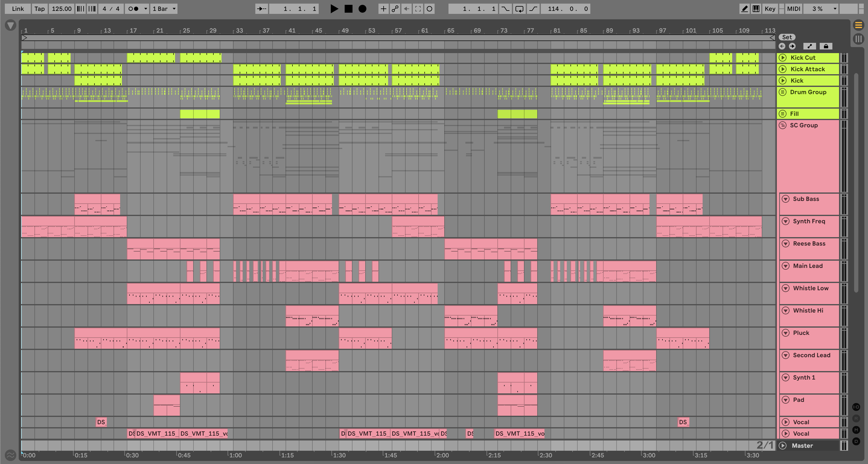
Task: Show Mixer section M toggle
Action: point(856,430)
